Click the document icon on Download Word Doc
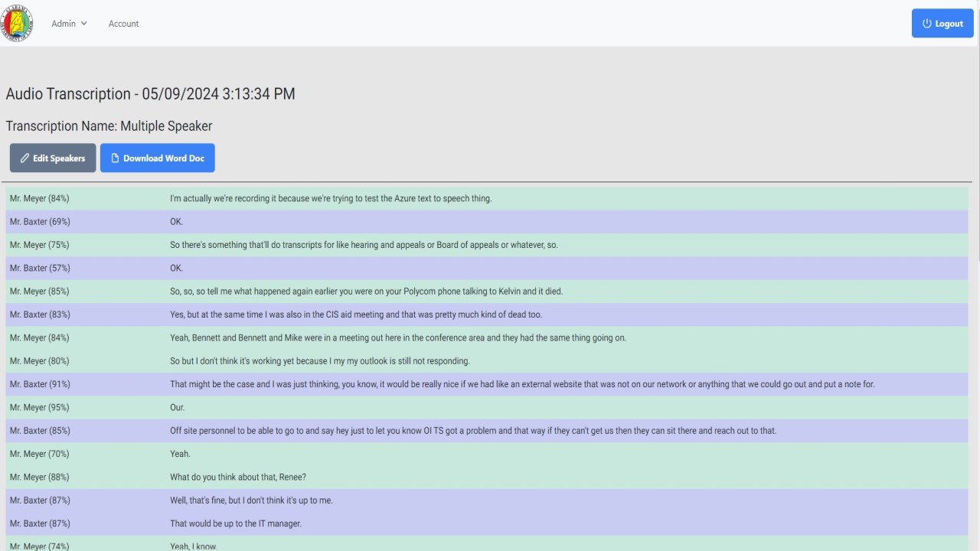This screenshot has width=980, height=551. pyautogui.click(x=116, y=158)
